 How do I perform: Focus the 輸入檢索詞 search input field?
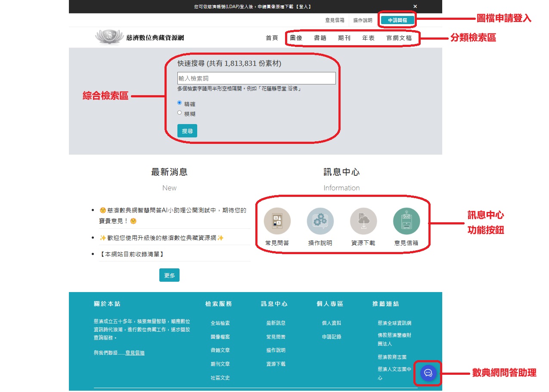pyautogui.click(x=257, y=78)
